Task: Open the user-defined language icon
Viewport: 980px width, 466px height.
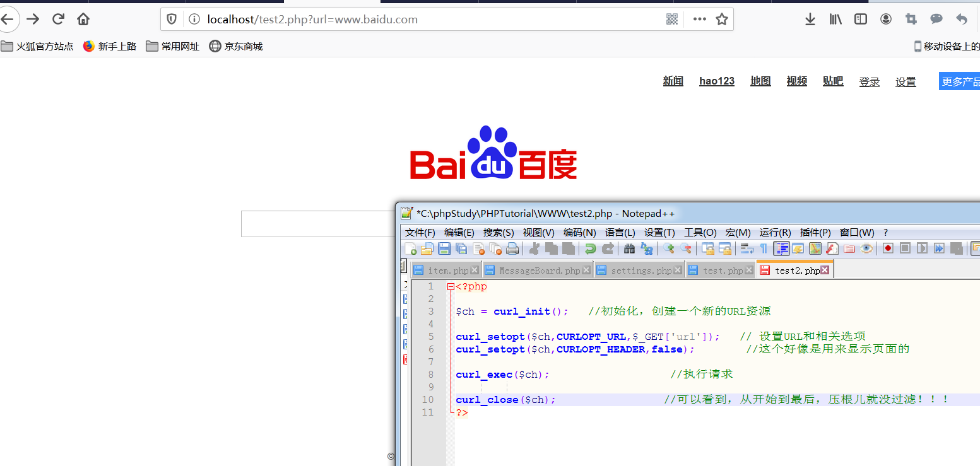Action: click(798, 248)
